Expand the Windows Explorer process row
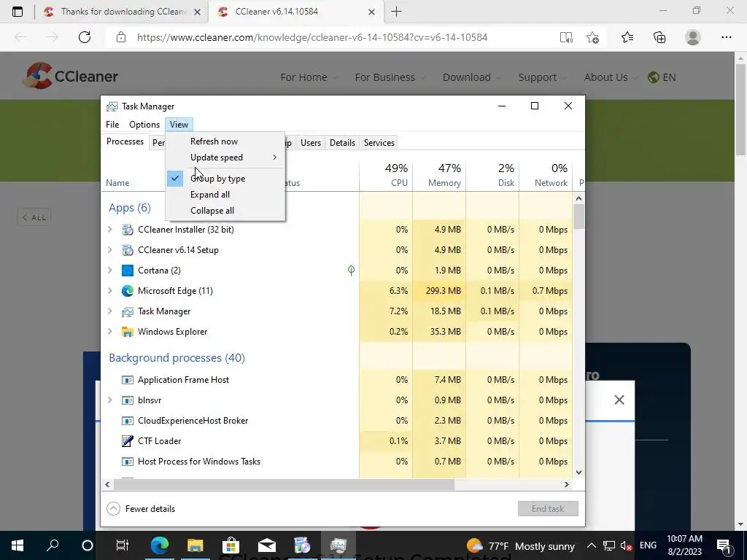The width and height of the screenshot is (747, 560). tap(110, 332)
